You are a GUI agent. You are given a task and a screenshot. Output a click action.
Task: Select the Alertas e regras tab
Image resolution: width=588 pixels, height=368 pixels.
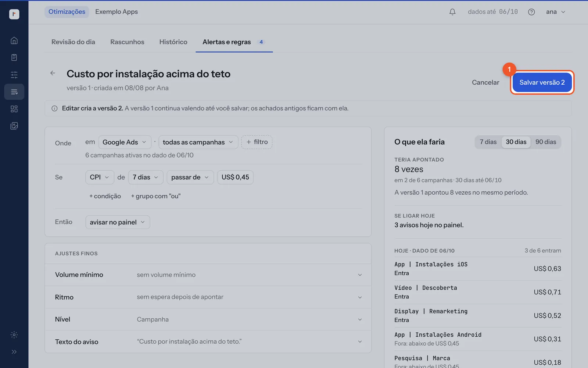(x=234, y=42)
